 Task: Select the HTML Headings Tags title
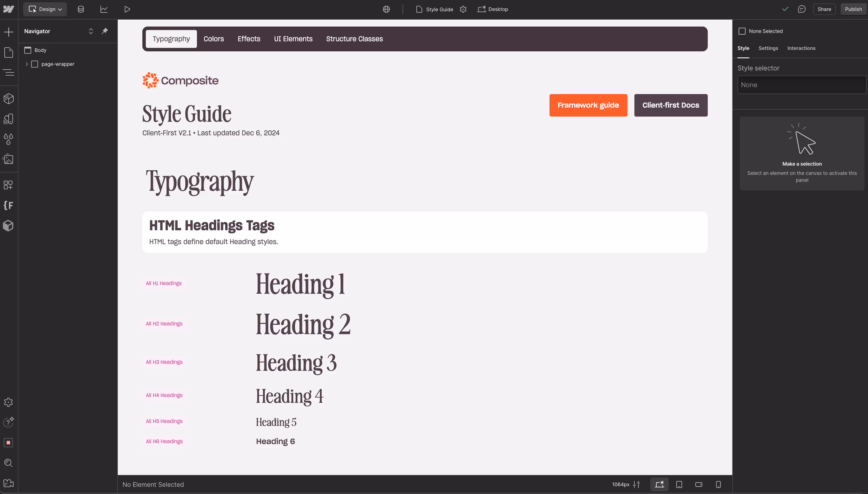click(211, 225)
